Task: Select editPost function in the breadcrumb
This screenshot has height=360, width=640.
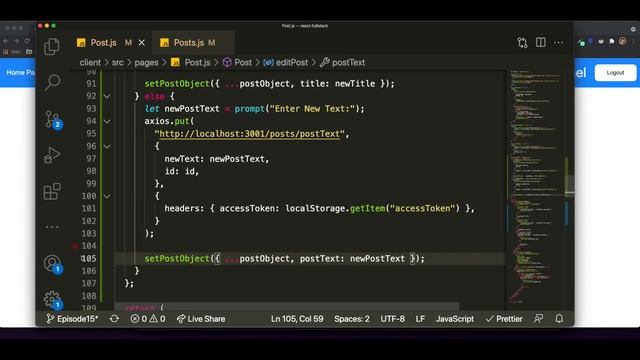Action: pos(286,62)
